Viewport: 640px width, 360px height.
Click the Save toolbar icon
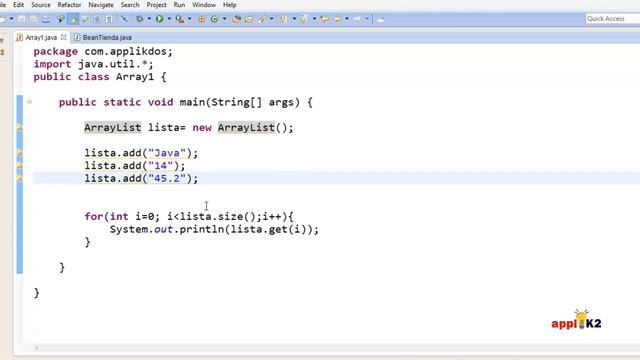click(x=22, y=19)
